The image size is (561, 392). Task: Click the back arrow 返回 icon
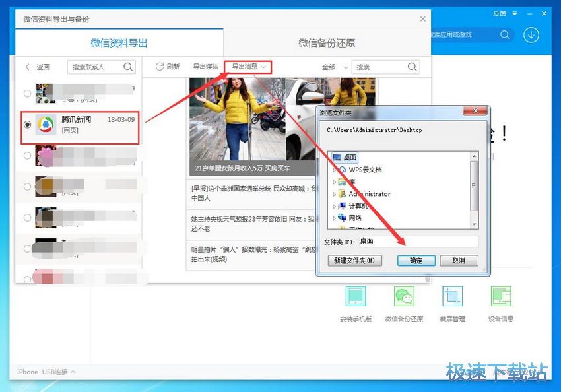(29, 67)
